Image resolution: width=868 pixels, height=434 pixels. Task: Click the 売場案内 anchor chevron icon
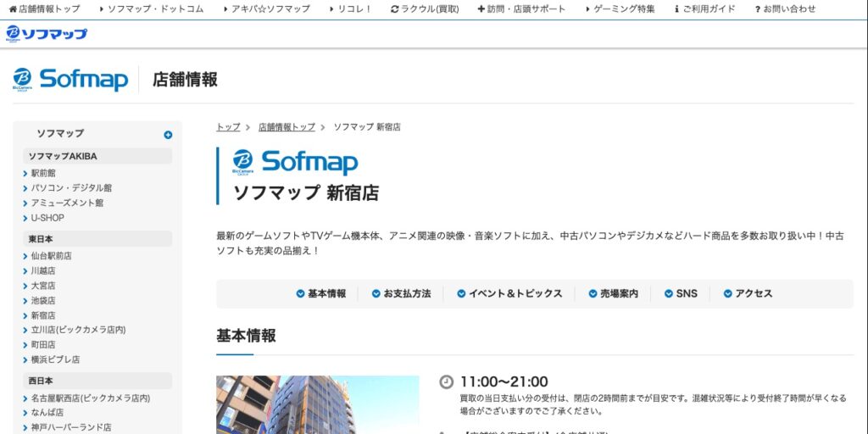[593, 294]
